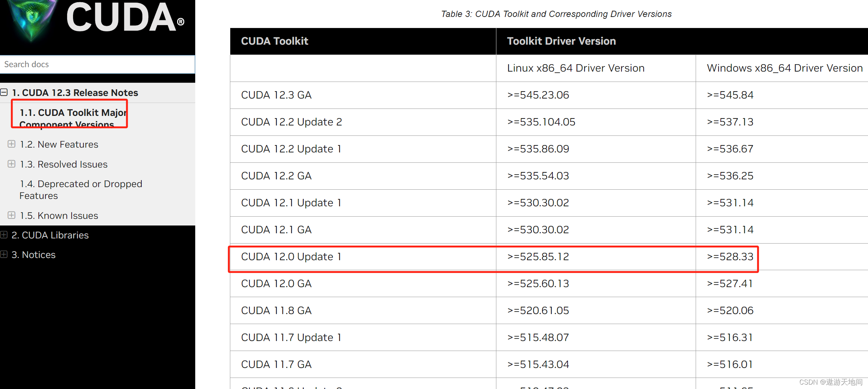Expand the 1.2. New Features node
This screenshot has width=868, height=389.
[x=11, y=144]
